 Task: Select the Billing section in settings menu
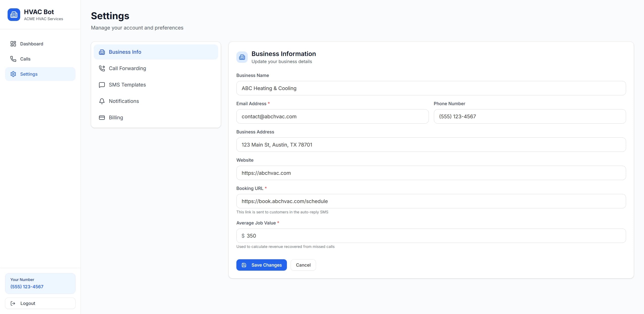tap(116, 118)
